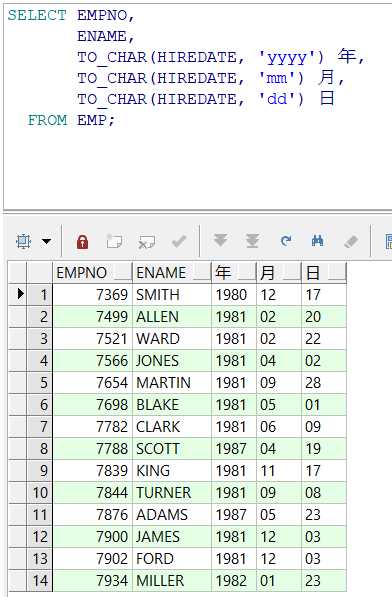Screen dimensions: 392x597
Task: Click year cell 1982 in MILLER row
Action: [234, 581]
